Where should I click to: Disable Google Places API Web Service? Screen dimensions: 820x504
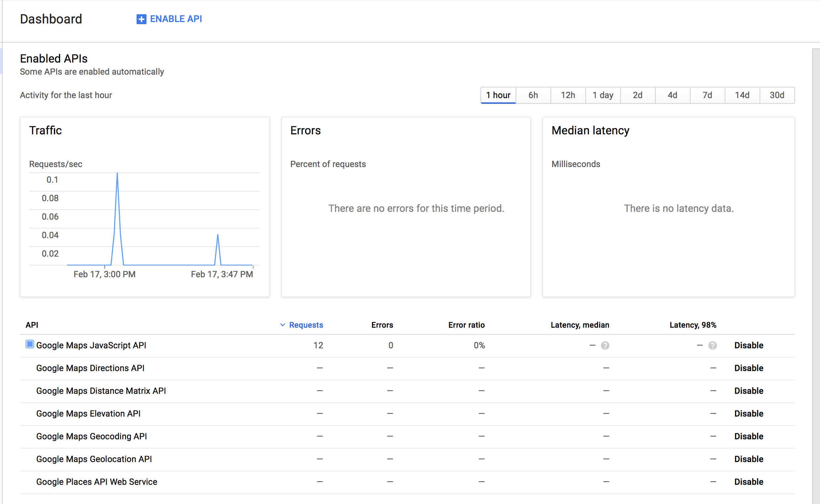pos(749,482)
